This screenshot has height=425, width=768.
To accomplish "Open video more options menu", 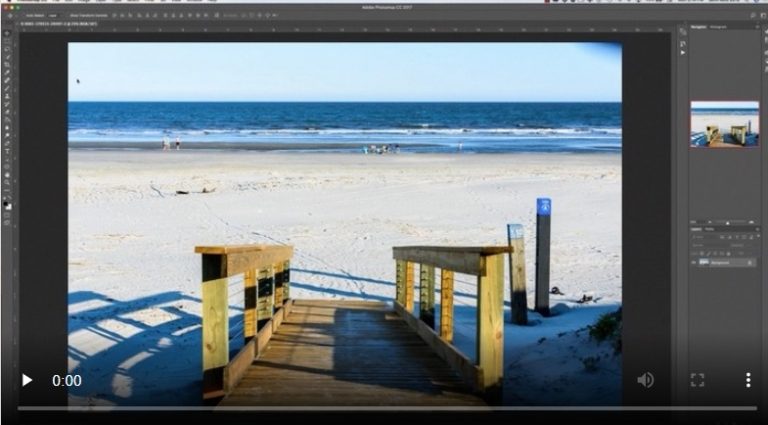I will pos(747,380).
